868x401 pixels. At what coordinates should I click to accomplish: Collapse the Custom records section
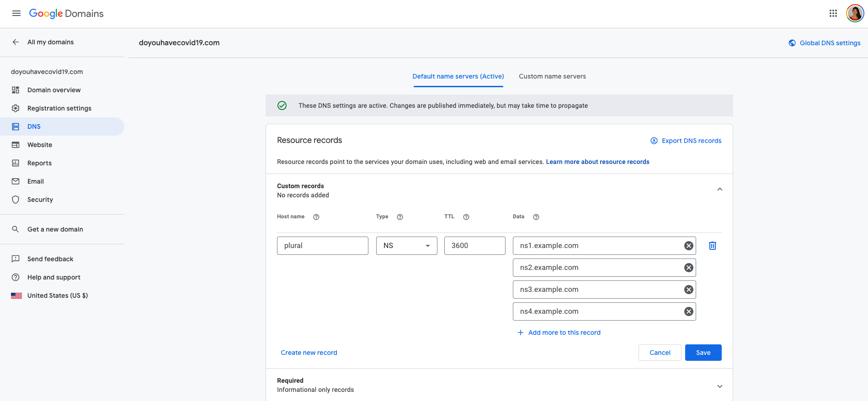pos(719,190)
